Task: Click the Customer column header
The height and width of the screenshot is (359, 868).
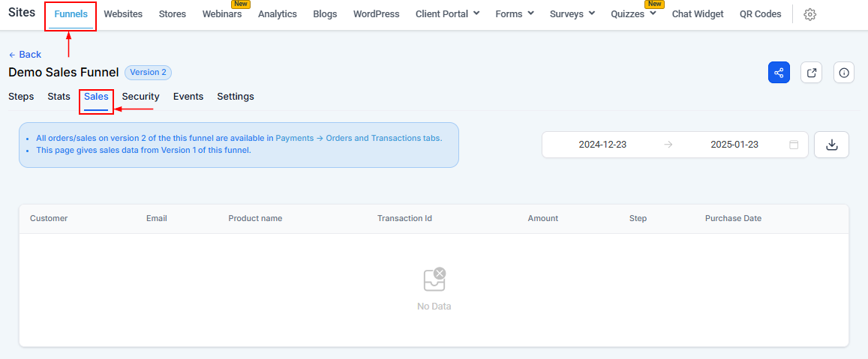Action: click(x=49, y=219)
